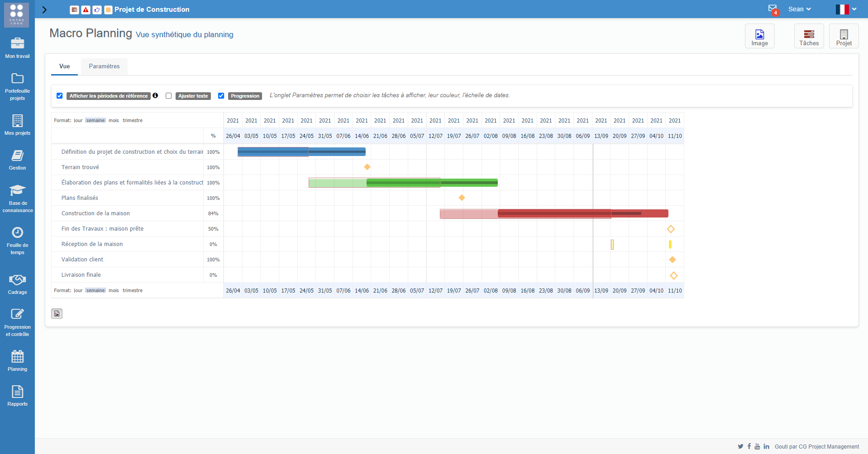Open Feuille de temps

(x=17, y=241)
